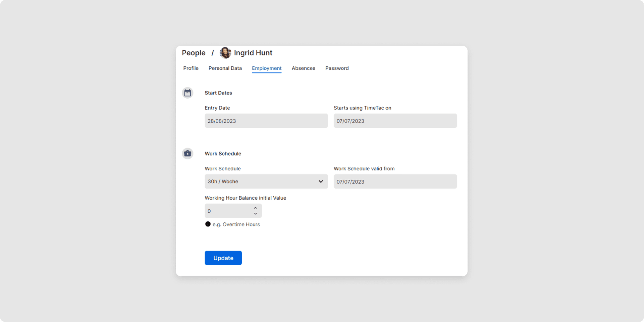Screen dimensions: 644x322
Task: Select the Employment tab
Action: coord(267,68)
